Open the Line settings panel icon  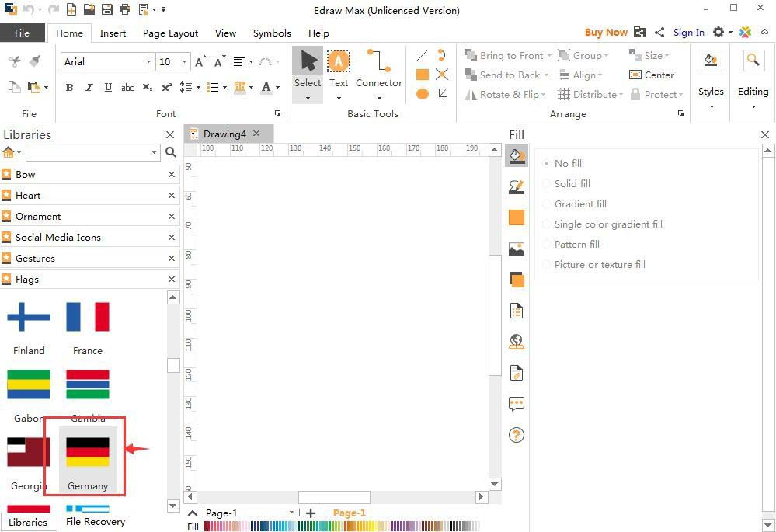517,186
